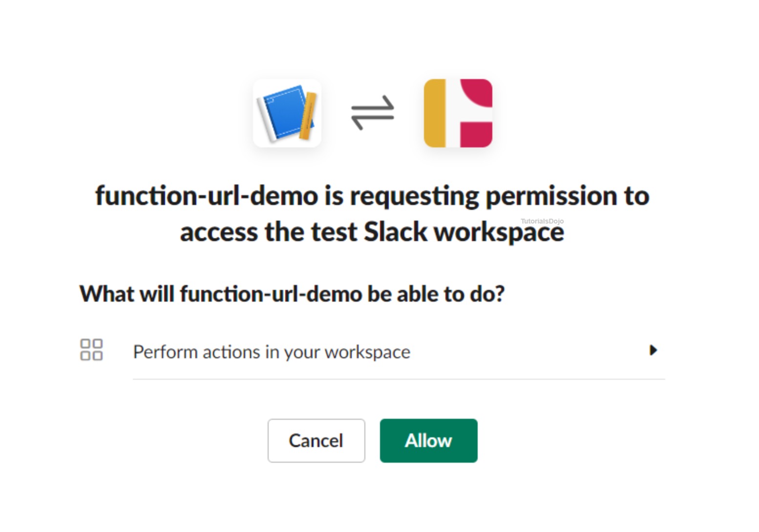759x532 pixels.
Task: Click the yellow bar of the workspace logo
Action: point(435,113)
